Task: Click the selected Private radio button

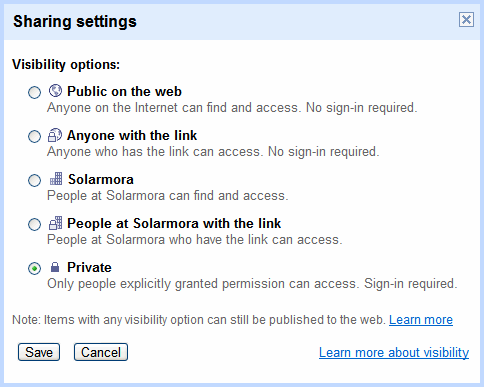Action: tap(34, 268)
